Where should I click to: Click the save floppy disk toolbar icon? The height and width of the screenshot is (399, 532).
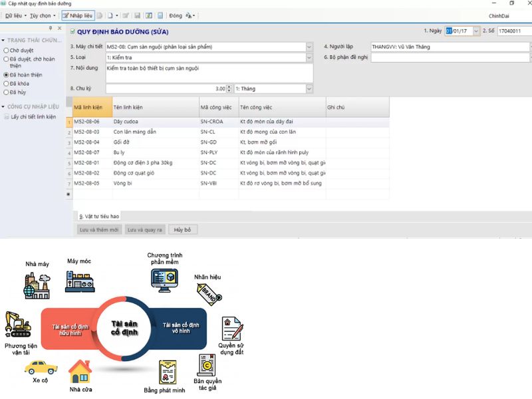(137, 15)
